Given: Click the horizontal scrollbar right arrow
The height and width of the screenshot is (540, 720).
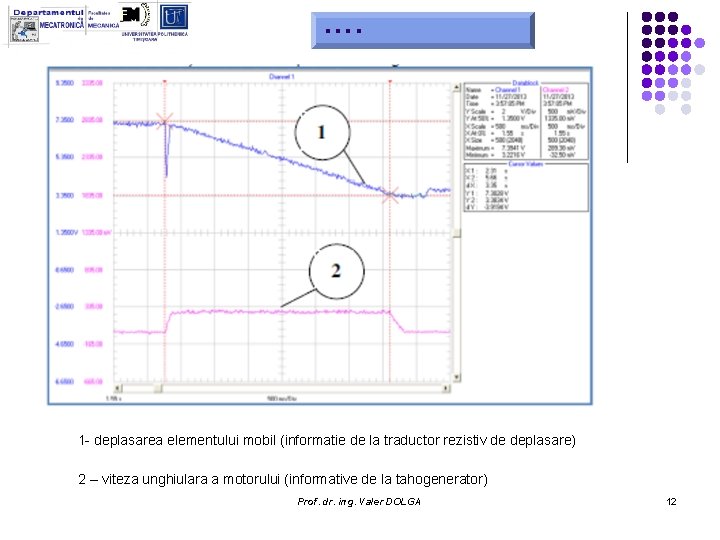Looking at the screenshot, I should [446, 388].
